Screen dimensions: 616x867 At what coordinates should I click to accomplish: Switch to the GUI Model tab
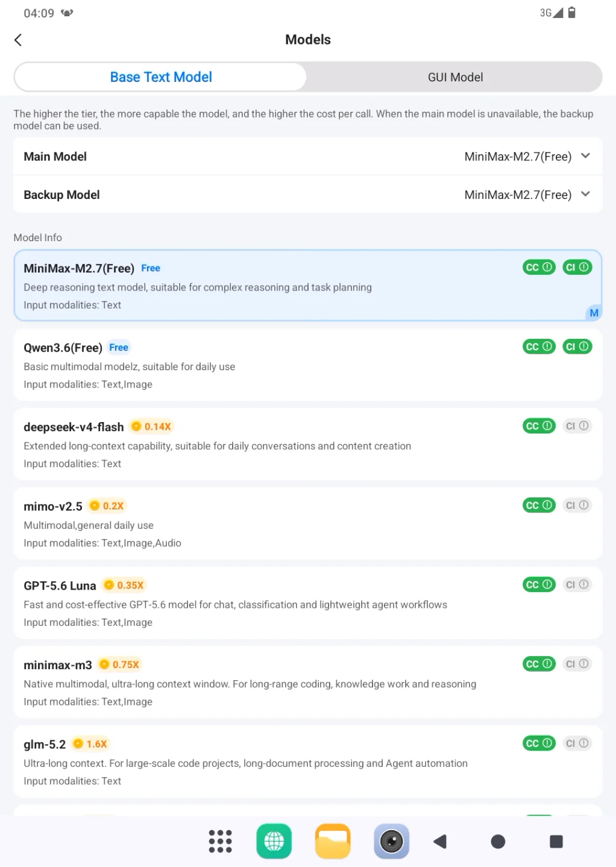coord(455,77)
